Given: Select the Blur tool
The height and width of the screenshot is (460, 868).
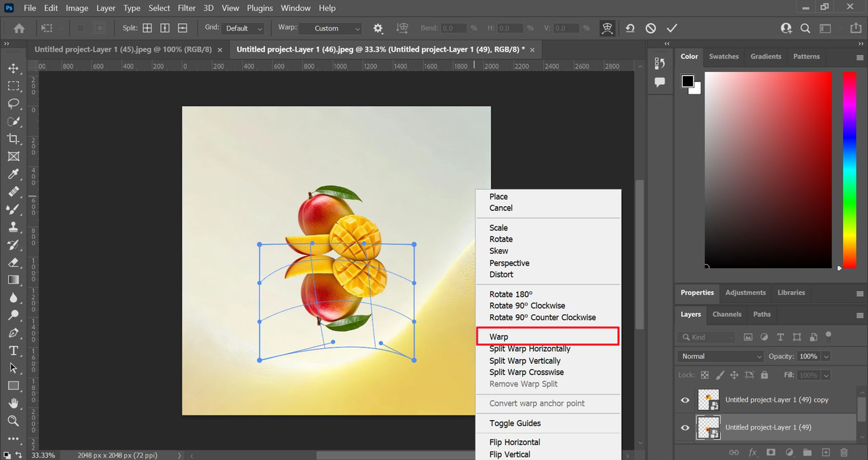Looking at the screenshot, I should pyautogui.click(x=13, y=298).
